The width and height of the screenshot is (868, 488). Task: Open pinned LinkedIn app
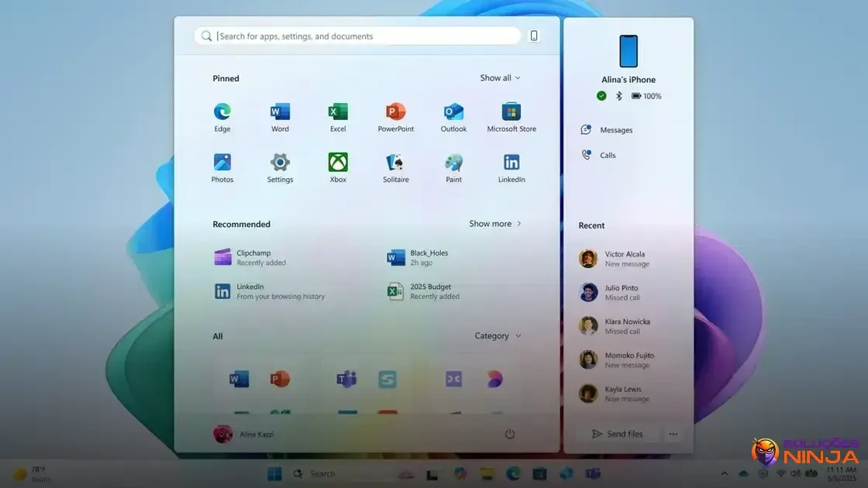click(511, 167)
